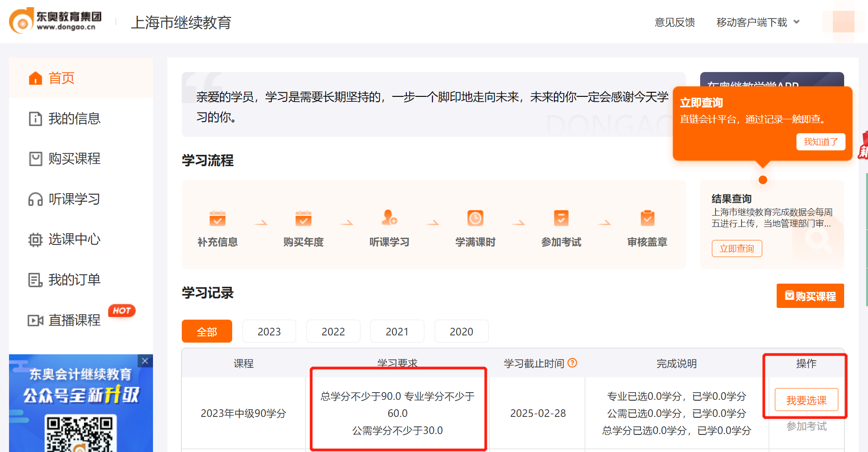This screenshot has height=452, width=868.
Task: Open 意见反馈 in the top bar
Action: 675,22
